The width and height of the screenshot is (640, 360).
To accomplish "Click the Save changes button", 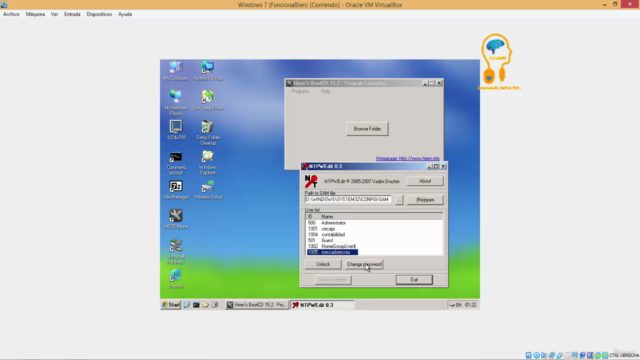I will tap(333, 280).
